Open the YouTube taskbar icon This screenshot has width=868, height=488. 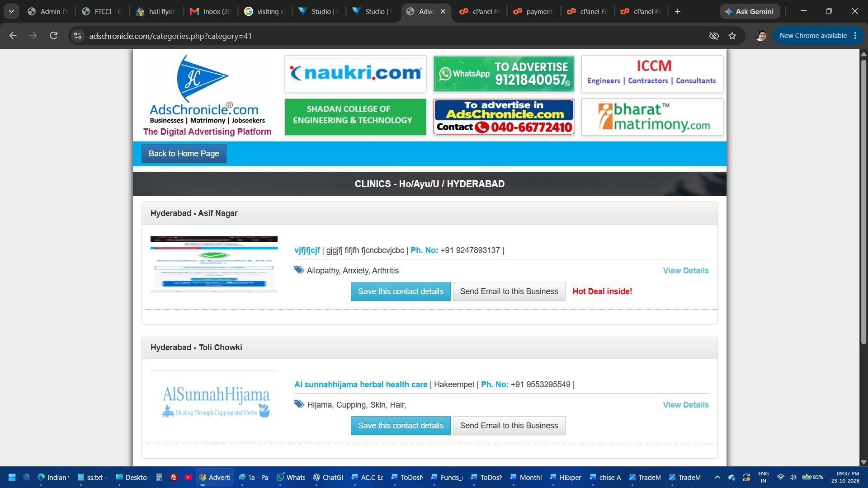[x=188, y=477]
